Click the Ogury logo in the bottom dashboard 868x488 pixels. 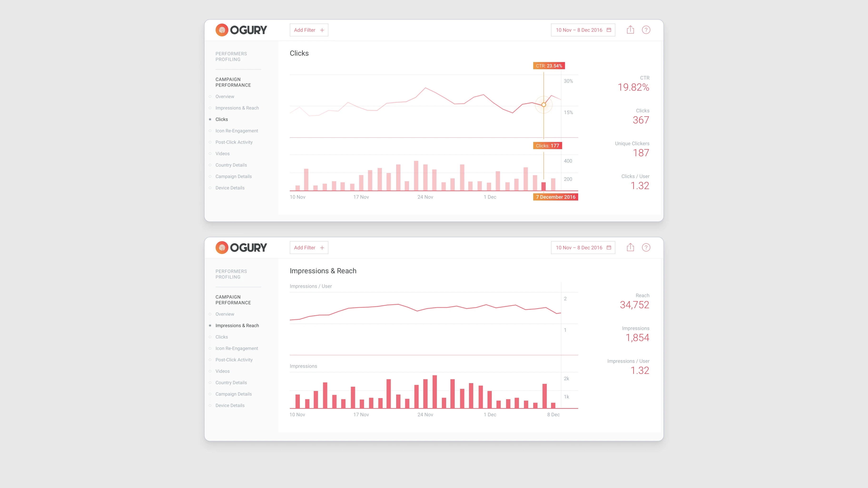click(x=241, y=248)
